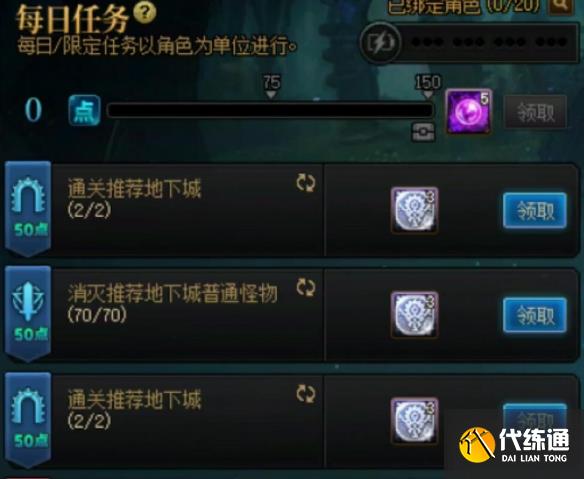The width and height of the screenshot is (584, 479).
Task: Click the grey 领取 button next to the purple orb
Action: pos(535,112)
